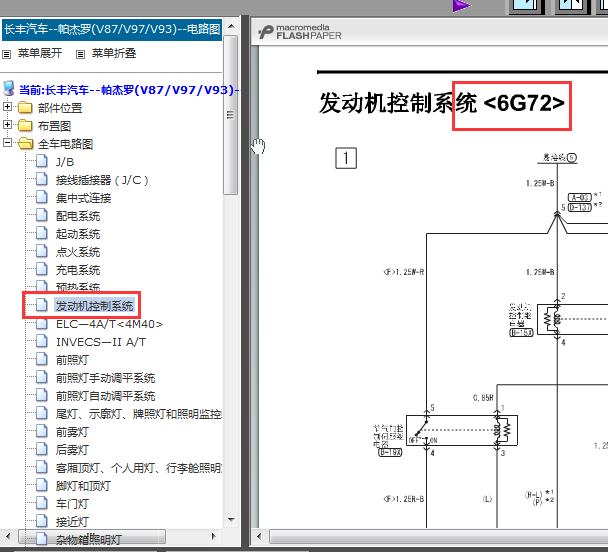This screenshot has width=608, height=552.
Task: Collapse the 全车电路图 folder node
Action: (x=7, y=142)
